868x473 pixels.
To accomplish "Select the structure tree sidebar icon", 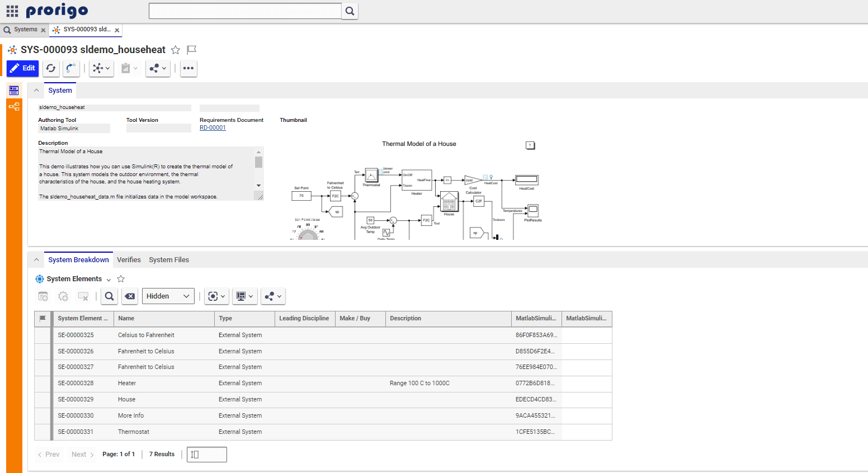I will point(14,107).
